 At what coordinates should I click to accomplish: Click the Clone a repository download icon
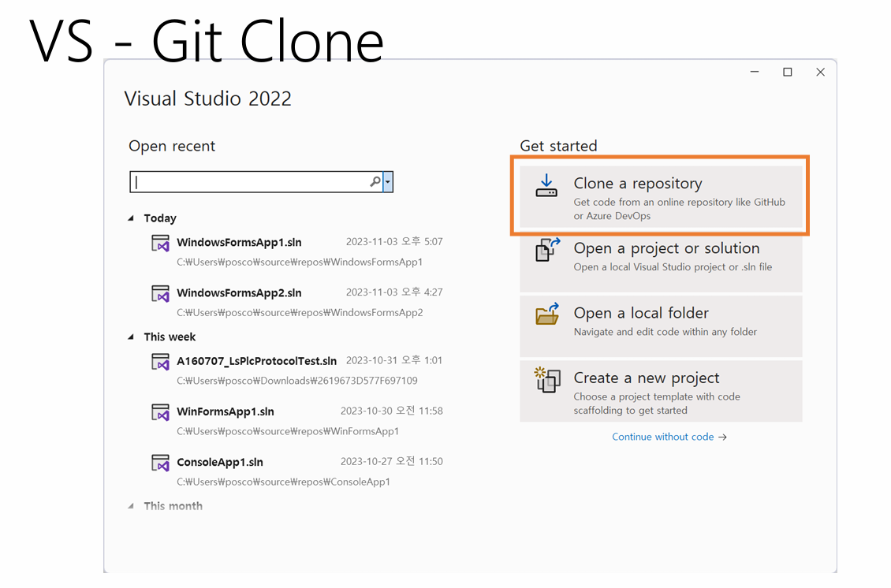tap(546, 186)
